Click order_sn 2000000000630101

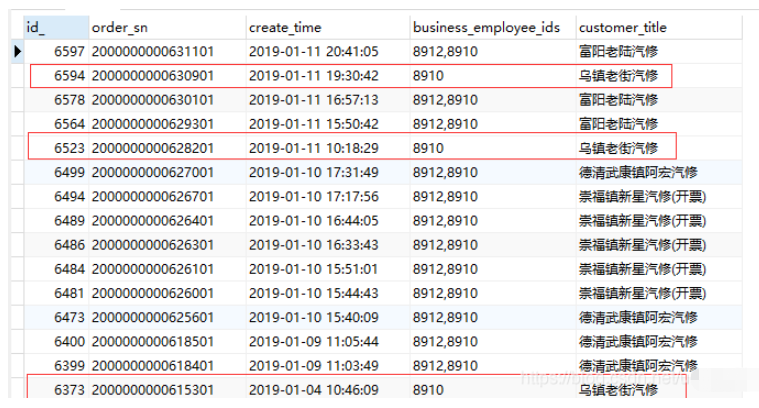pos(152,100)
